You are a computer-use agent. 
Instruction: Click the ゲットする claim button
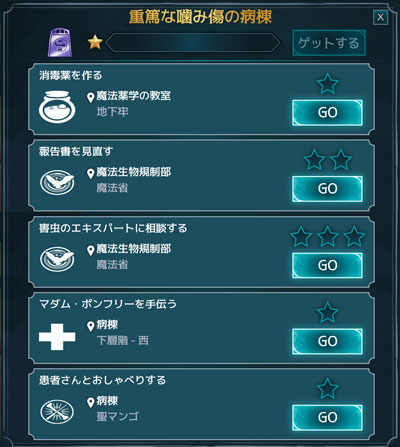point(329,43)
